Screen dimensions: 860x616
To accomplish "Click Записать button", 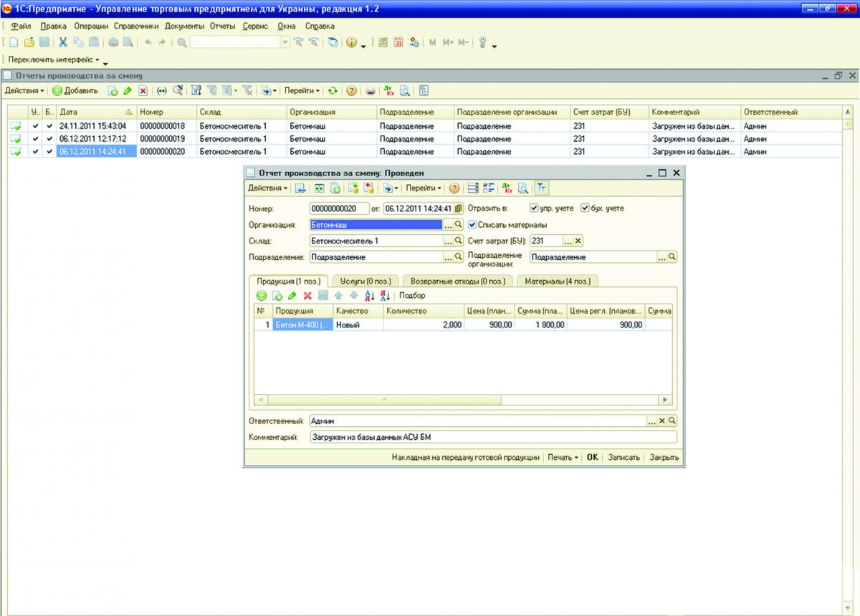I will tap(623, 458).
